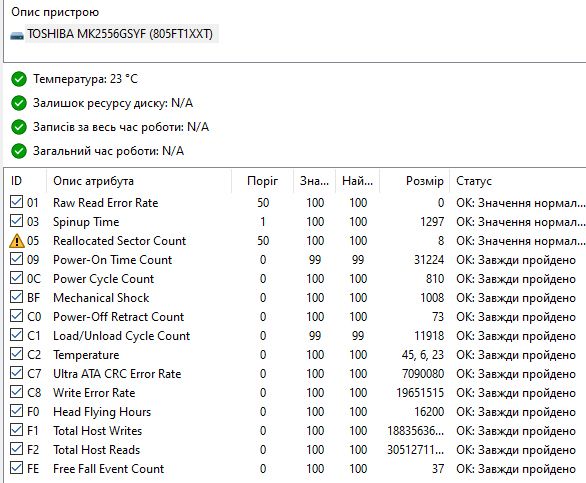
Task: Toggle the Spinup Time checkbox
Action: 16,221
